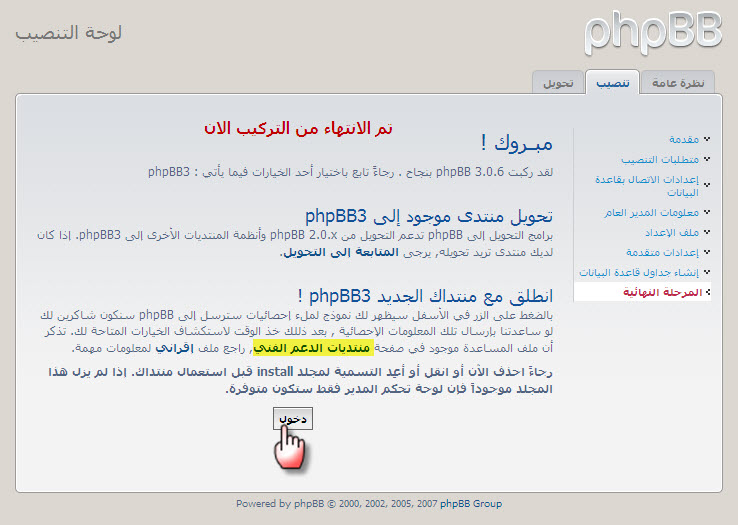Click the انطلق مع منتداك الجديد heading
The height and width of the screenshot is (525, 738).
(x=425, y=296)
